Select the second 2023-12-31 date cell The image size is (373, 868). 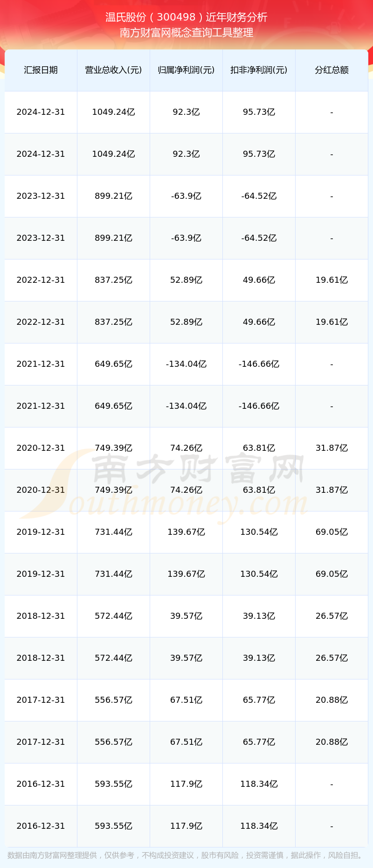tap(41, 238)
